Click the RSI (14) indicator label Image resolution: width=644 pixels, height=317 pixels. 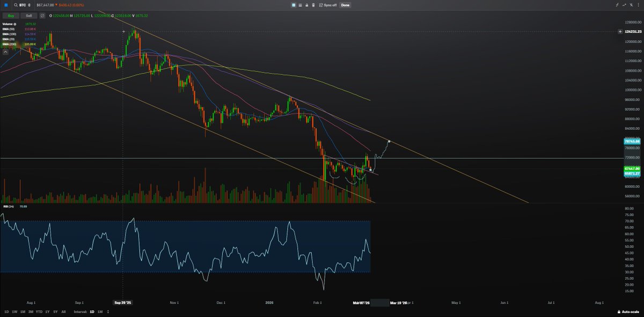coord(9,206)
